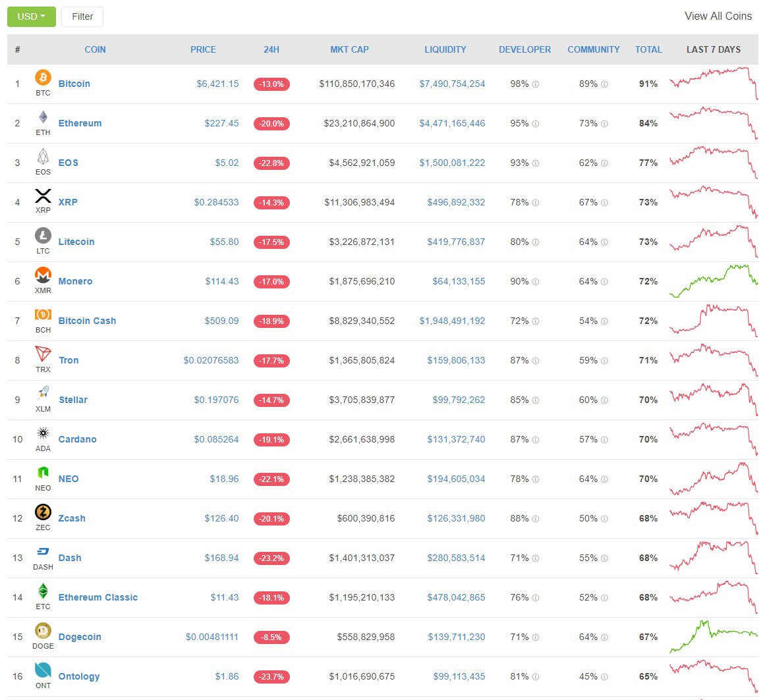Open the Stellar name link

[73, 400]
